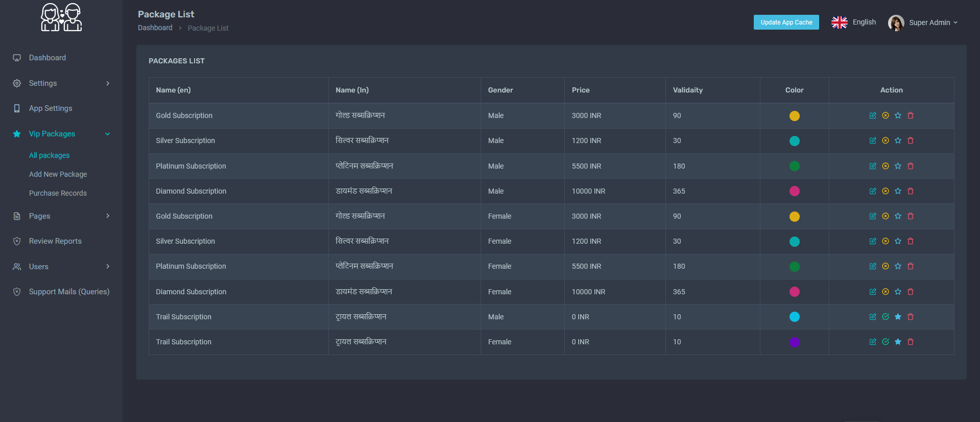Edit the female Trail Subscription package
The image size is (980, 422).
coord(873,342)
